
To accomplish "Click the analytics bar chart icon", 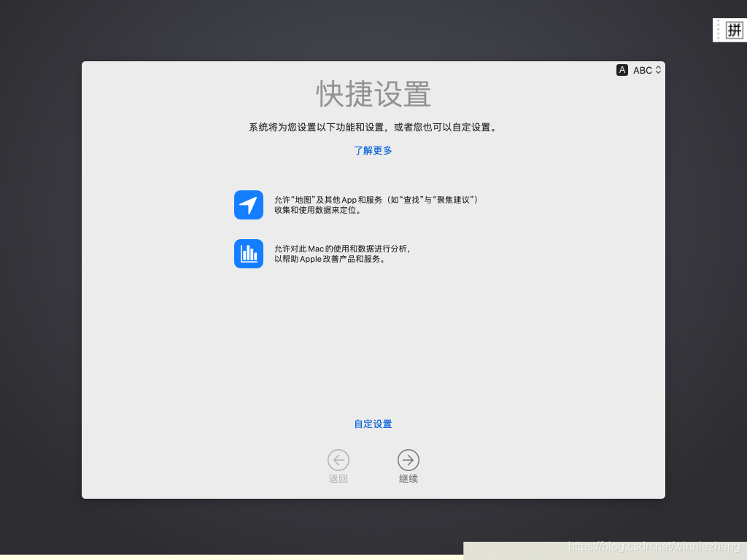I will point(249,254).
